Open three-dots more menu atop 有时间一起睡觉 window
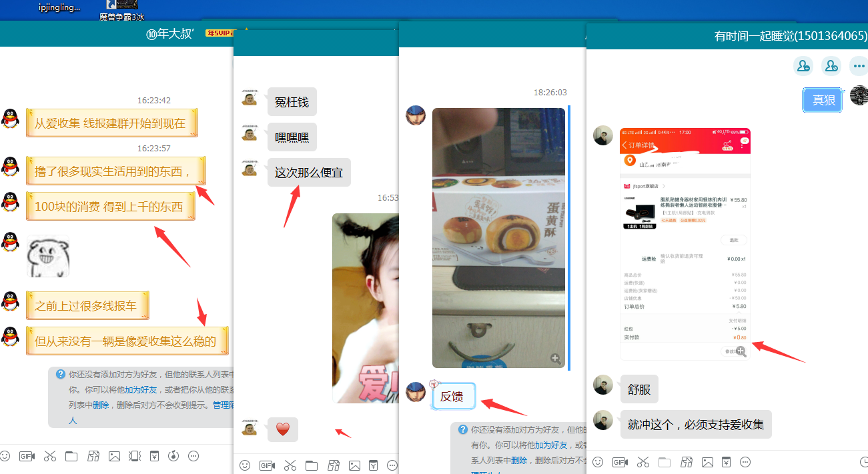868x474 pixels. (x=859, y=65)
